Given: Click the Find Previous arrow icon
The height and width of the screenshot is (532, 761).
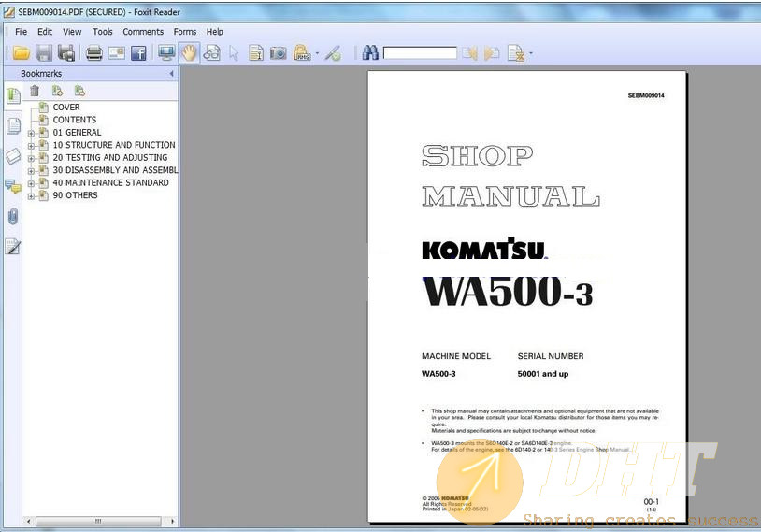Looking at the screenshot, I should pos(470,53).
